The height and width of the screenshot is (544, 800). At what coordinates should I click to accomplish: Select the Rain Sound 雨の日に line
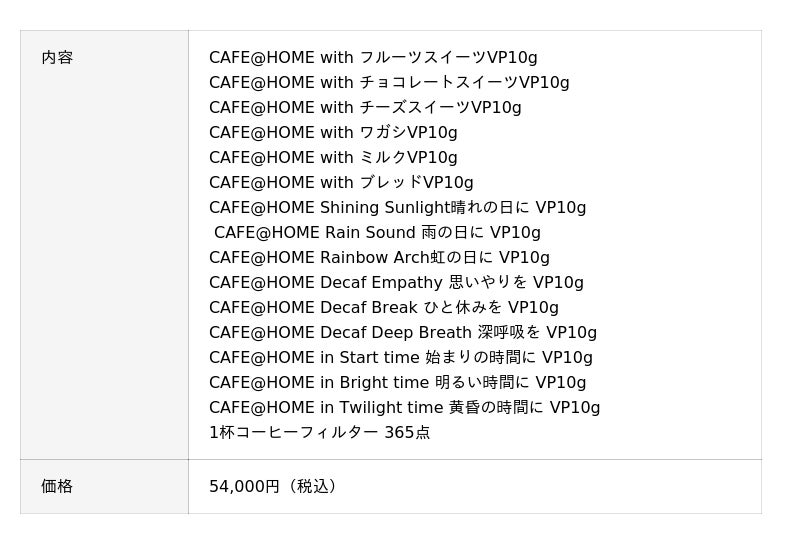[x=377, y=233]
